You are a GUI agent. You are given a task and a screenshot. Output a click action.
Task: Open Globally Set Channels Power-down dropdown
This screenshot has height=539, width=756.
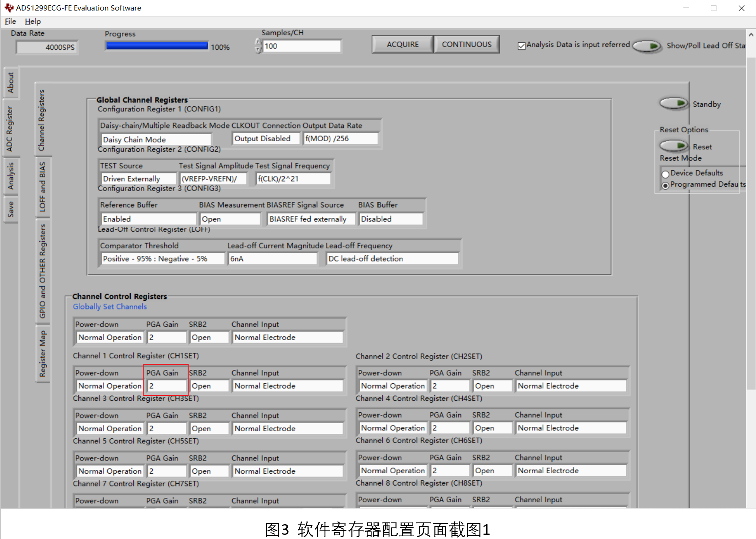pyautogui.click(x=110, y=337)
